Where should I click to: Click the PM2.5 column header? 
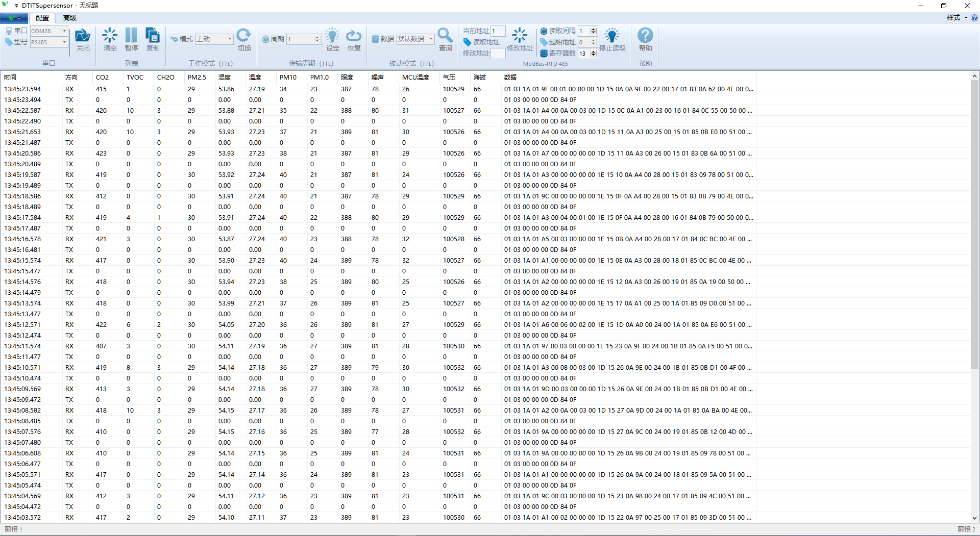(199, 77)
